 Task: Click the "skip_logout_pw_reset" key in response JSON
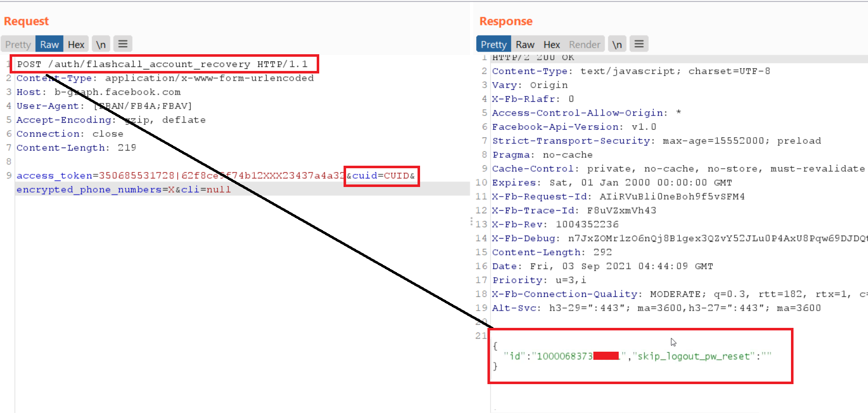693,356
